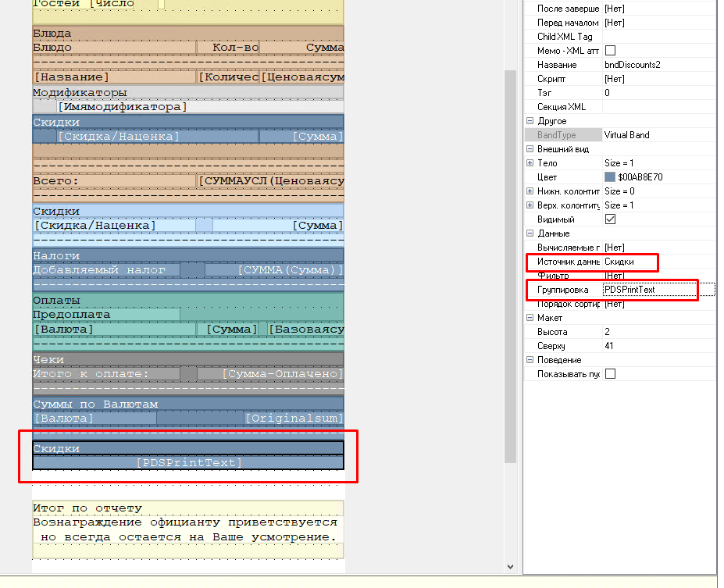Check the Показывать пустые checkbox
The width and height of the screenshot is (724, 588).
tap(611, 374)
